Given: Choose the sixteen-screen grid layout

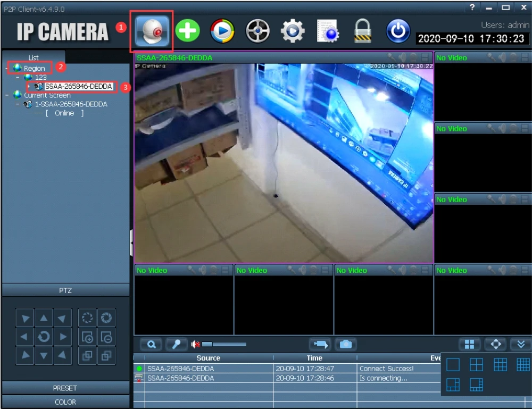Looking at the screenshot, I should pos(523,364).
